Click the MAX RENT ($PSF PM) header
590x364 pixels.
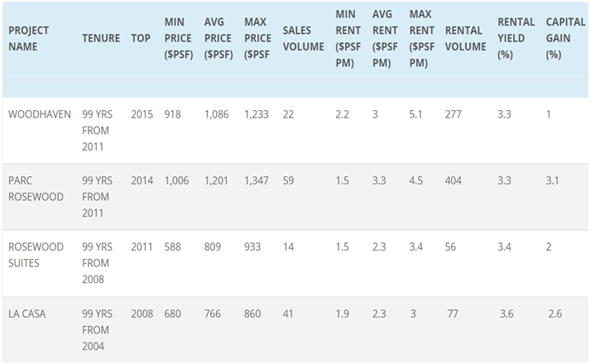(x=422, y=38)
